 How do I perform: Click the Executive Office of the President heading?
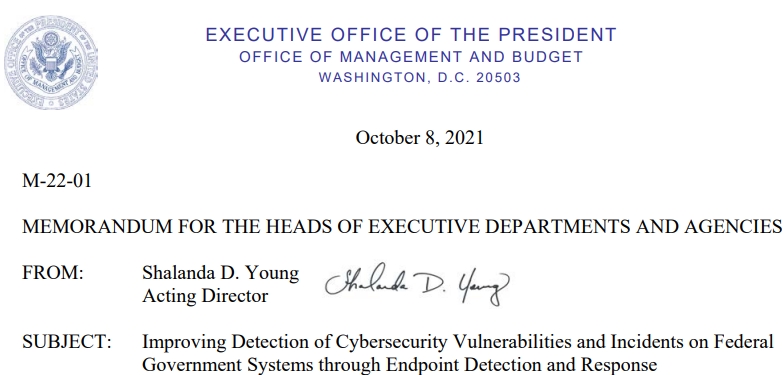tap(411, 35)
